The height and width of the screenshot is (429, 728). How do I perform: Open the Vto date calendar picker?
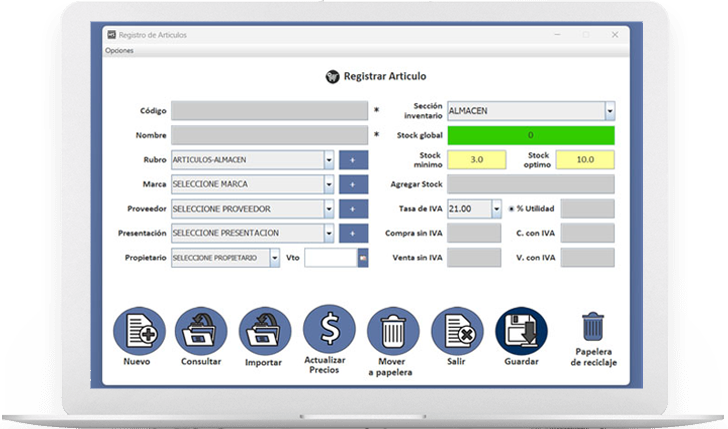coord(362,258)
